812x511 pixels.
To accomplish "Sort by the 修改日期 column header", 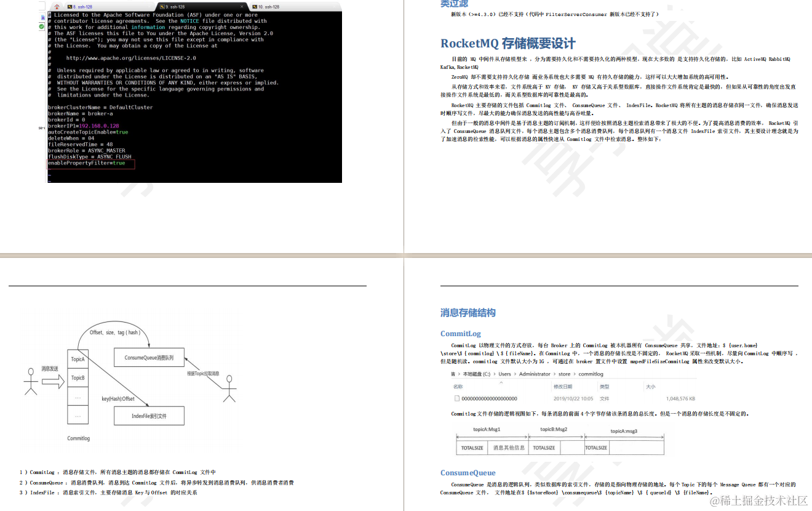I will pos(563,387).
